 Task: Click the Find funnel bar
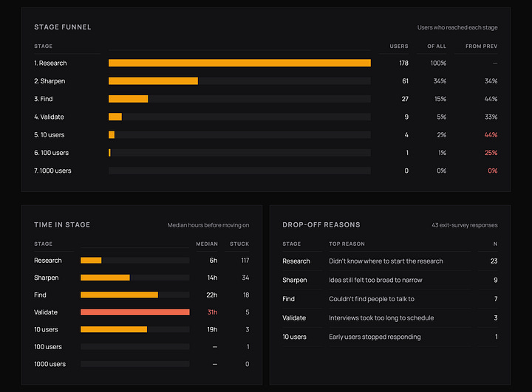tap(129, 99)
